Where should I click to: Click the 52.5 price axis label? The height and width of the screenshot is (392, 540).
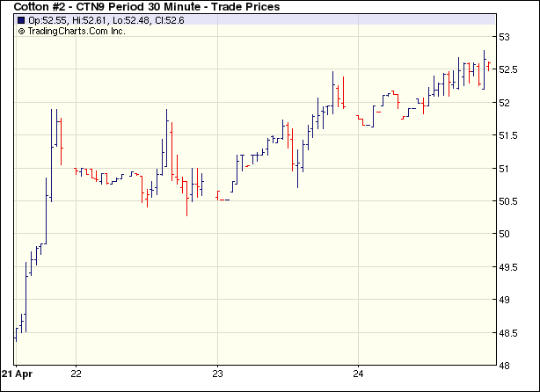tap(509, 69)
